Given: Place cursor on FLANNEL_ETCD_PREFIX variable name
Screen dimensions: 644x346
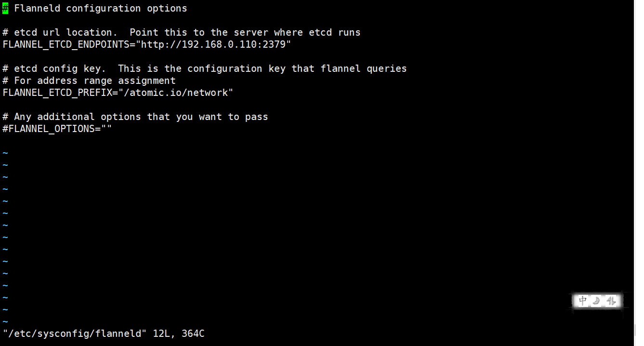Looking at the screenshot, I should [57, 93].
